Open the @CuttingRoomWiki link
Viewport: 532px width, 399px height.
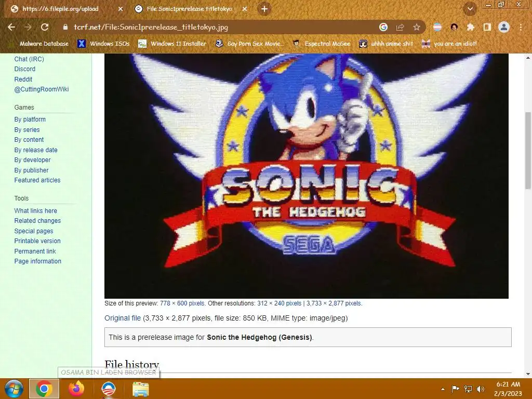pyautogui.click(x=42, y=89)
